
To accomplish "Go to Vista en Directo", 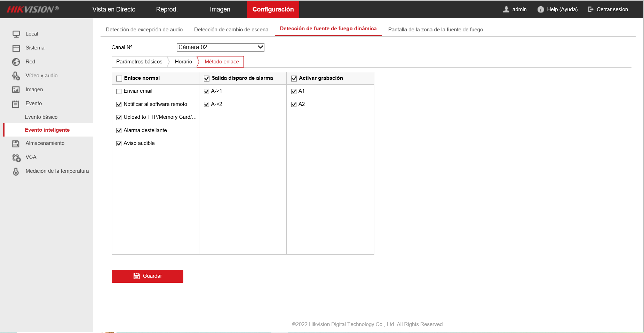I will [x=114, y=9].
